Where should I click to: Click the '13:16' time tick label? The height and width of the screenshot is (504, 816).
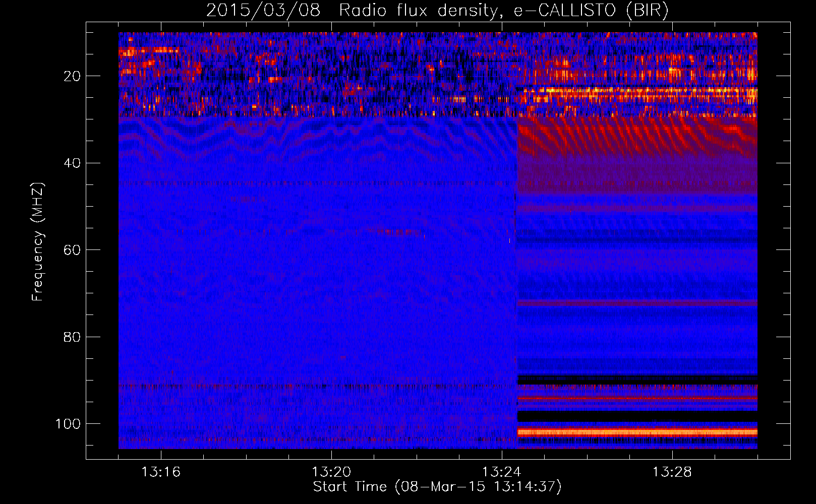(x=161, y=472)
